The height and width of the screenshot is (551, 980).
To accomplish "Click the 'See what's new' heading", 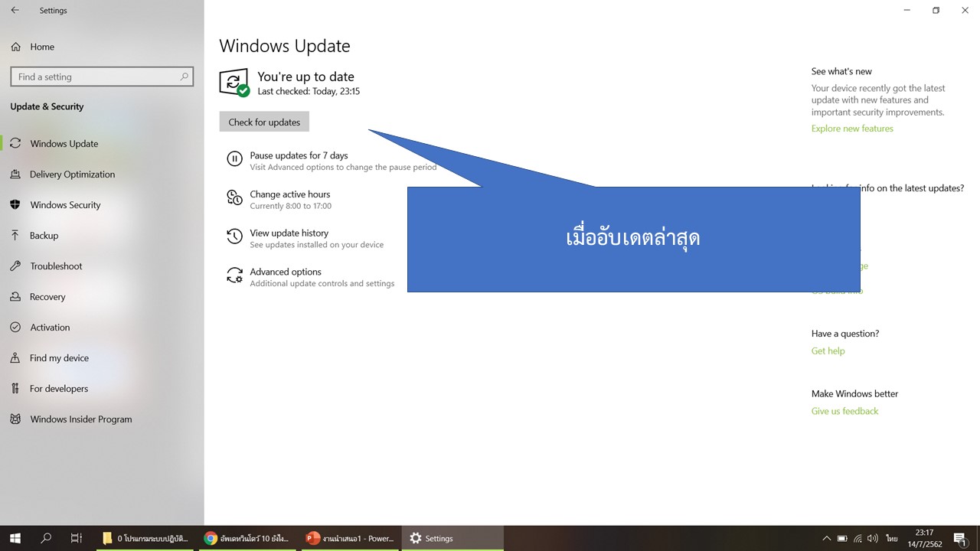I will (841, 71).
